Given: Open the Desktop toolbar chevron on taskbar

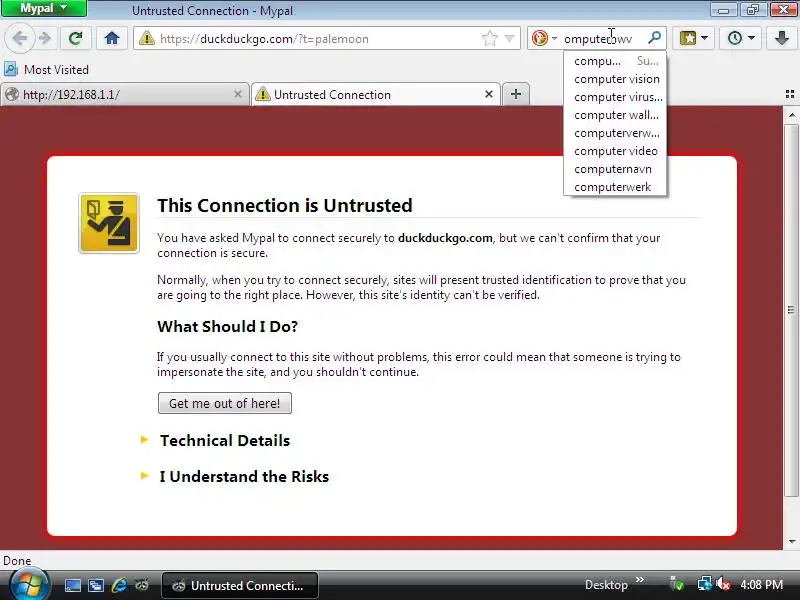Looking at the screenshot, I should point(640,580).
